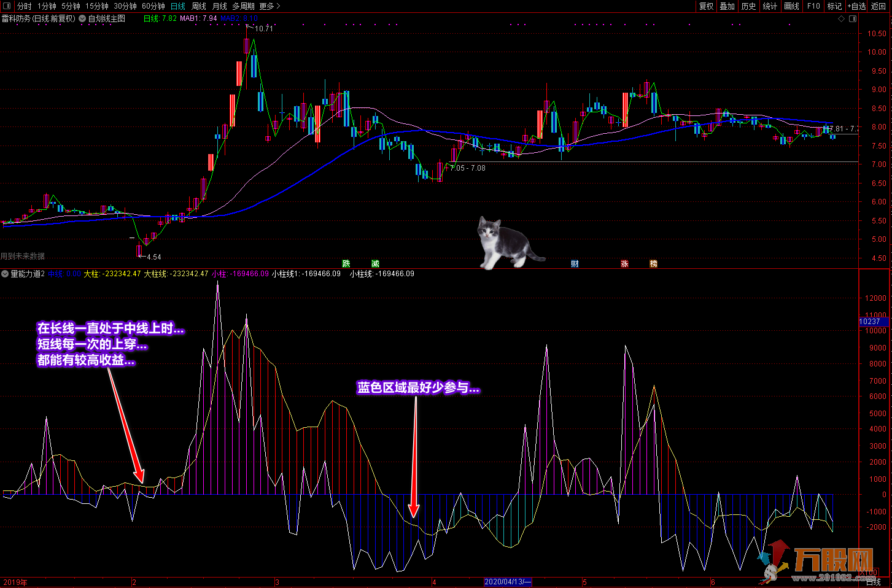Click the 4.54 low price label
This screenshot has height=588, width=892.
click(153, 257)
